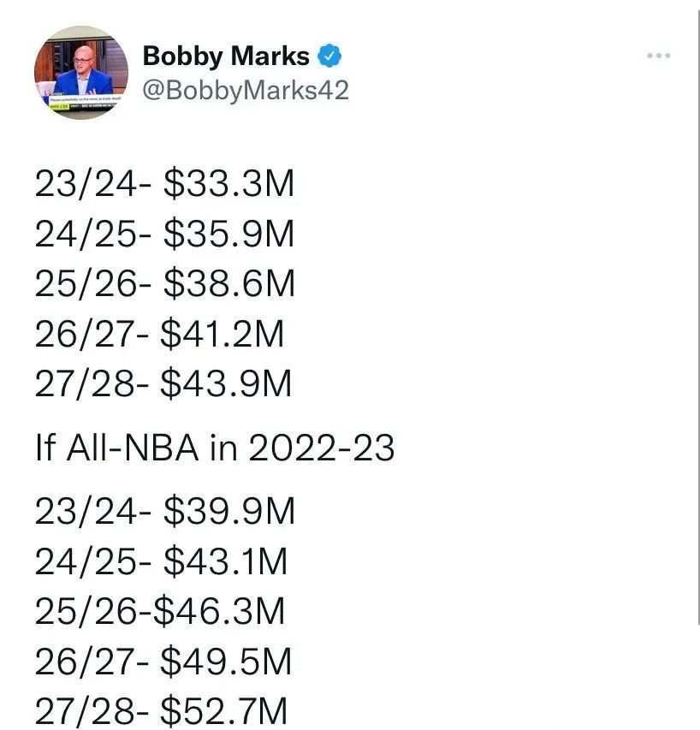Screen dimensions: 700x730
Task: Open the three-dot more options menu
Action: pos(659,56)
